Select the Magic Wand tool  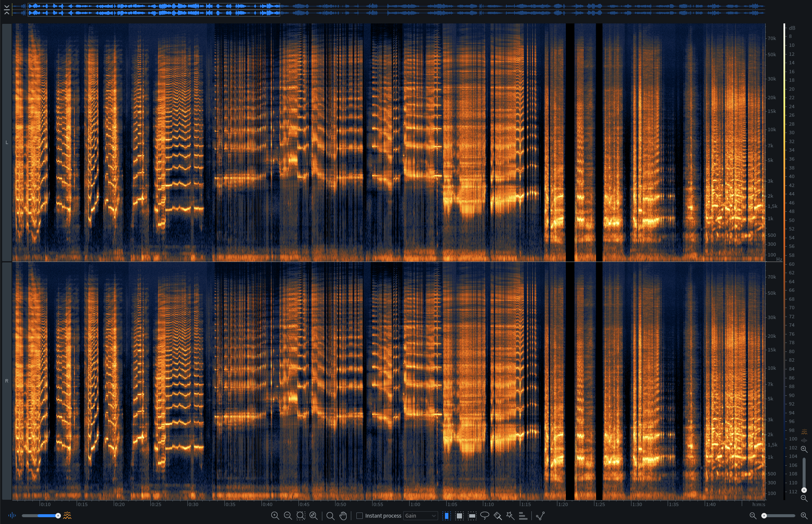(510, 516)
